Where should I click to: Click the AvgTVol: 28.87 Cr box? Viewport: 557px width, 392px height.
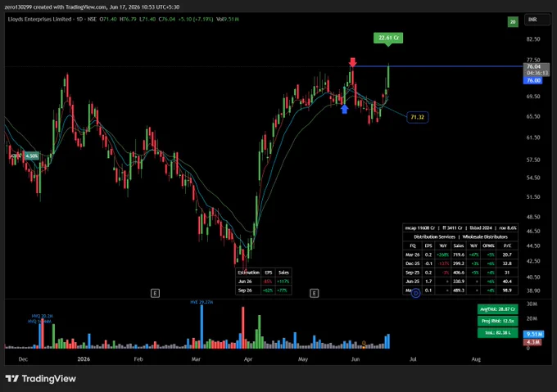497,309
